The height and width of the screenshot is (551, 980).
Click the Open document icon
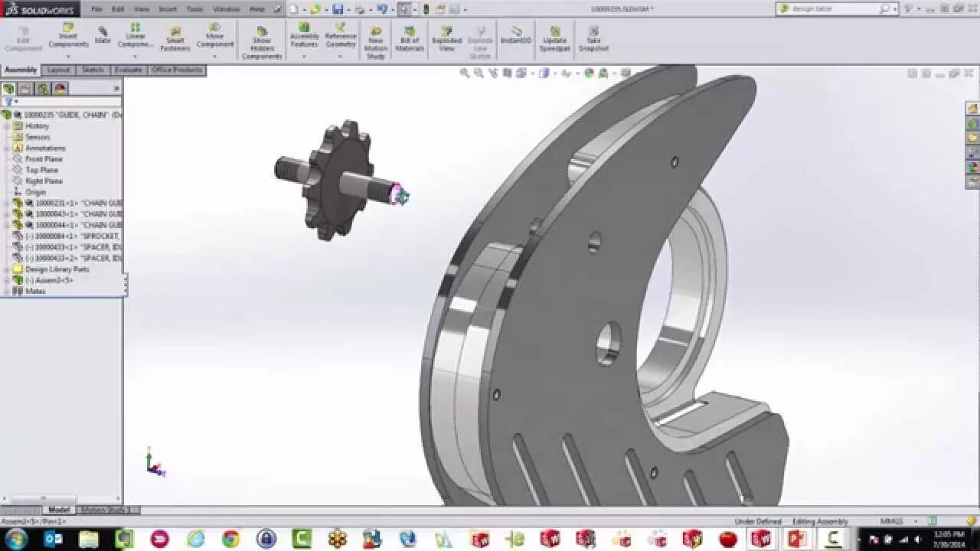click(x=315, y=9)
